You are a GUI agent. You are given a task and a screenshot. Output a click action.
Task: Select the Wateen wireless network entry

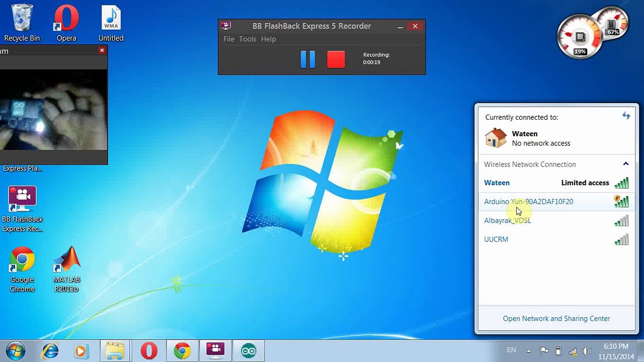[x=556, y=183]
